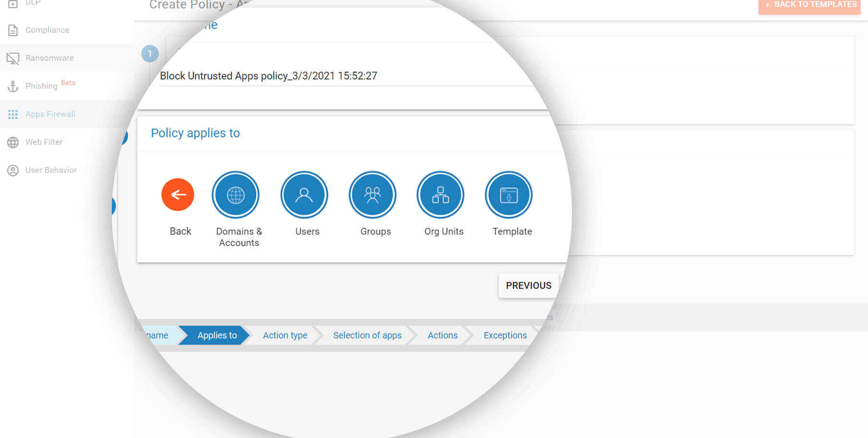Return via BACK TO TEMPLATES button
The height and width of the screenshot is (438, 868).
(809, 5)
